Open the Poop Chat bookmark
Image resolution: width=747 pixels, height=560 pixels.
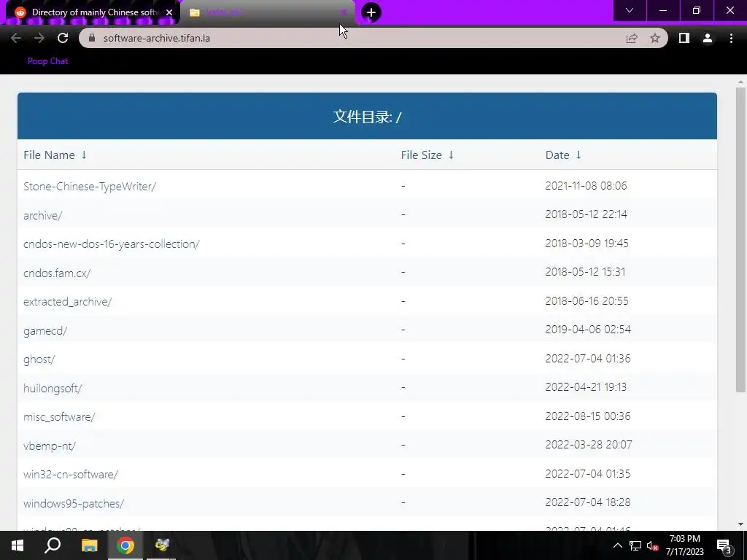click(47, 61)
